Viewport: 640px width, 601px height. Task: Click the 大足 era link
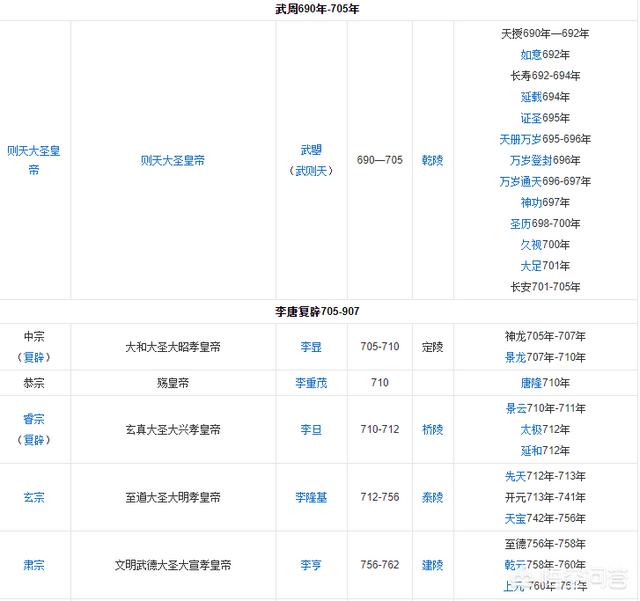(531, 266)
